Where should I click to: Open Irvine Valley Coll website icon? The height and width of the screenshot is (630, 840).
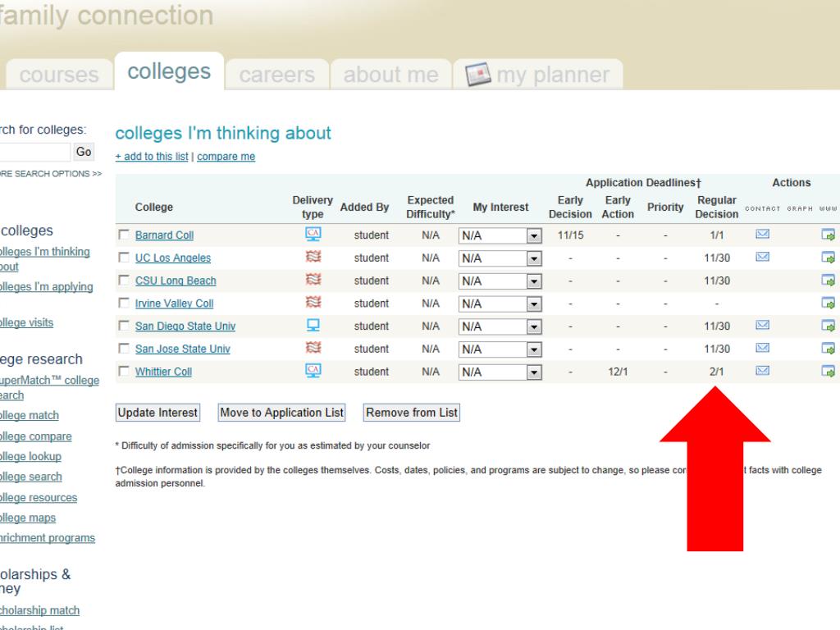[829, 304]
